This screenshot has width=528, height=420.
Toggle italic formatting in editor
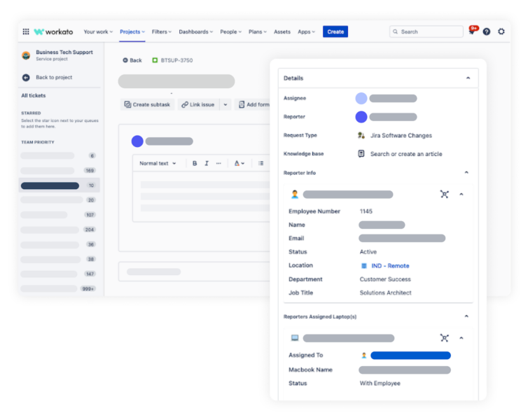click(x=207, y=163)
